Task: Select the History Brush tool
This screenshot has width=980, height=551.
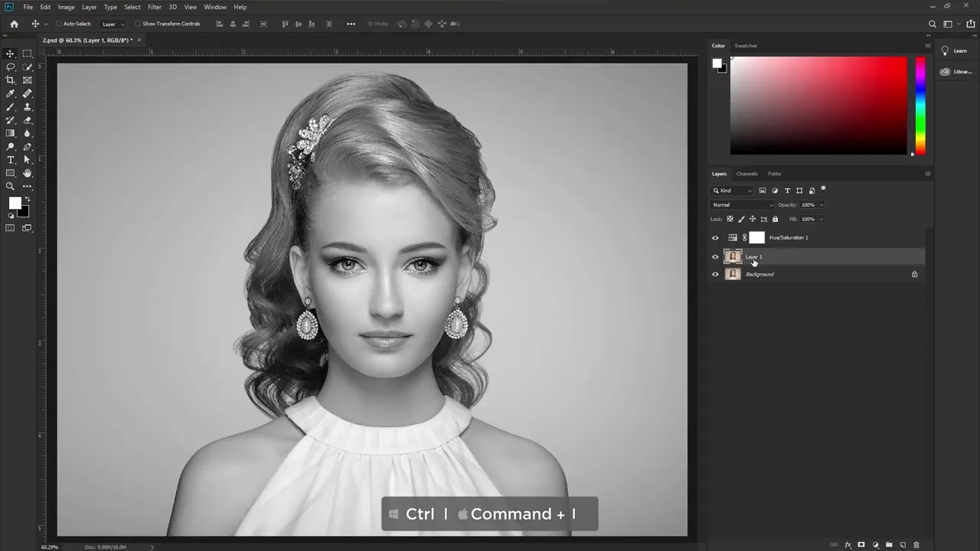Action: pos(11,120)
